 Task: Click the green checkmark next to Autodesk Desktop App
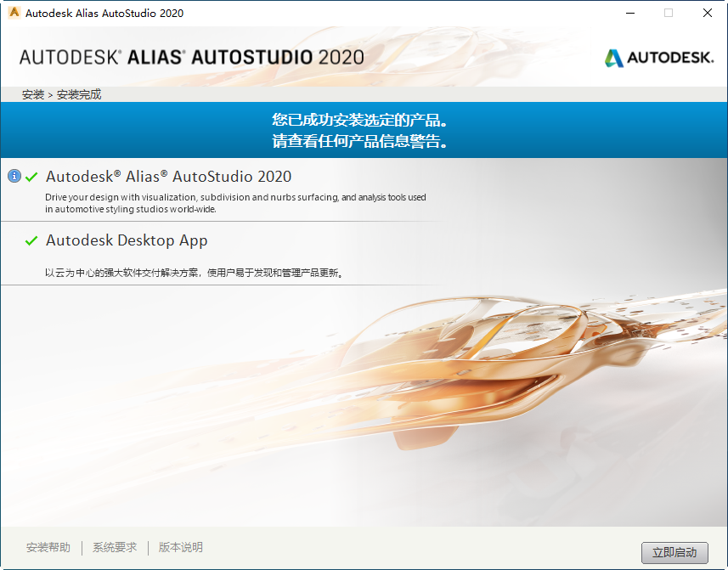(x=31, y=240)
